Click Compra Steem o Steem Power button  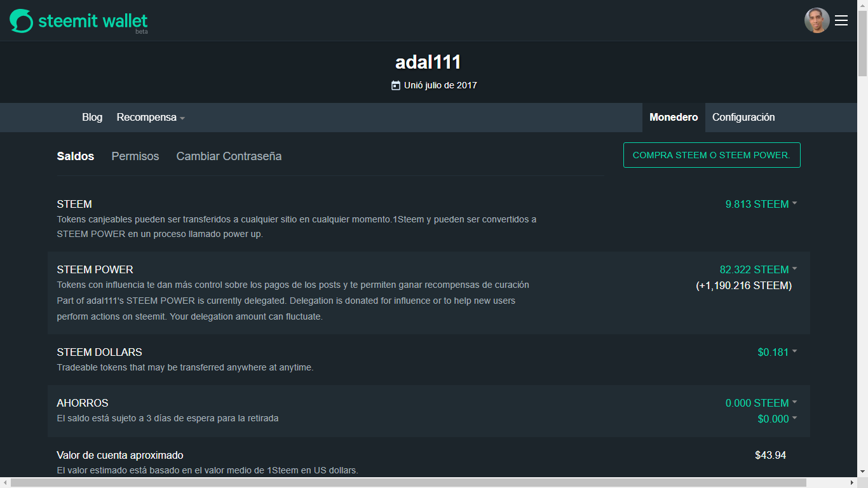[712, 155]
